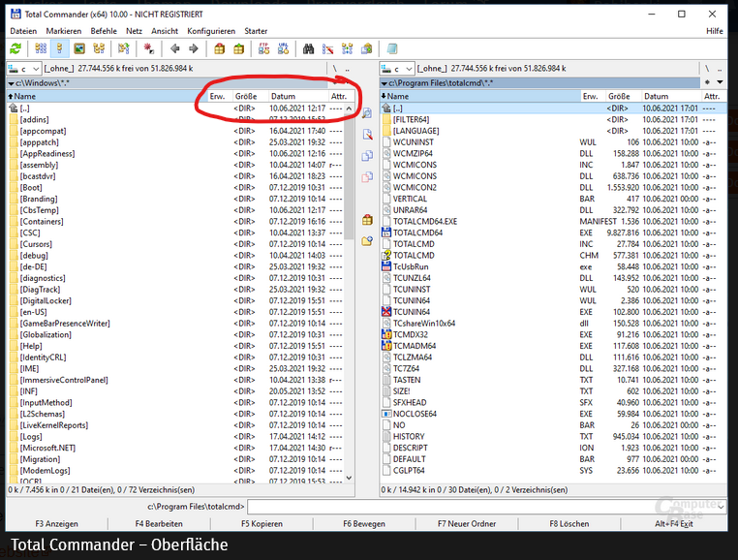The image size is (738, 560).
Task: Click the left panel scrollbar down arrow
Action: click(349, 478)
